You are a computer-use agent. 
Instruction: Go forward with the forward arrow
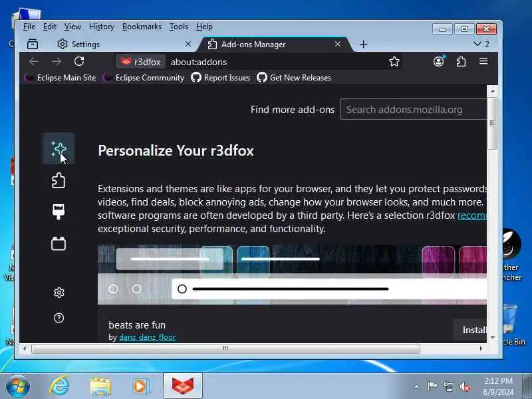pos(57,61)
